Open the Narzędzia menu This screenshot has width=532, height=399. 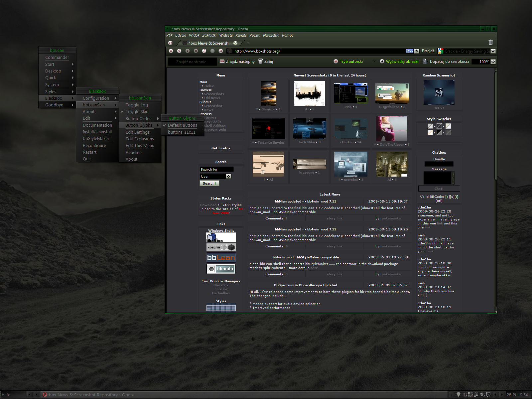tap(271, 35)
